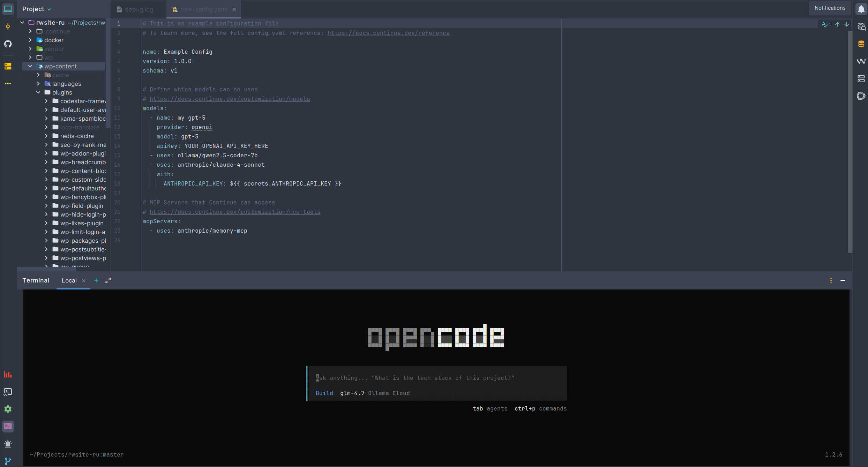Open the Problems alert icon
The image size is (868, 467).
tap(8, 444)
